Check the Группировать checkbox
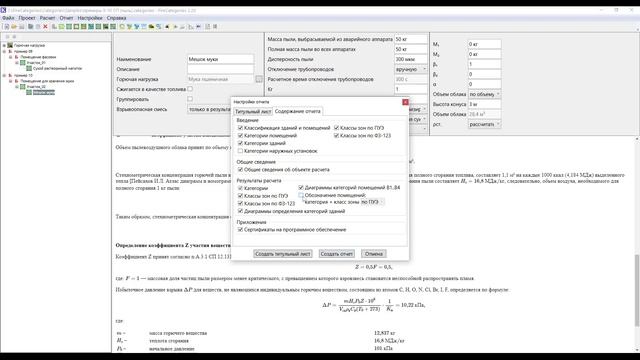This screenshot has height=360, width=640. pos(190,99)
